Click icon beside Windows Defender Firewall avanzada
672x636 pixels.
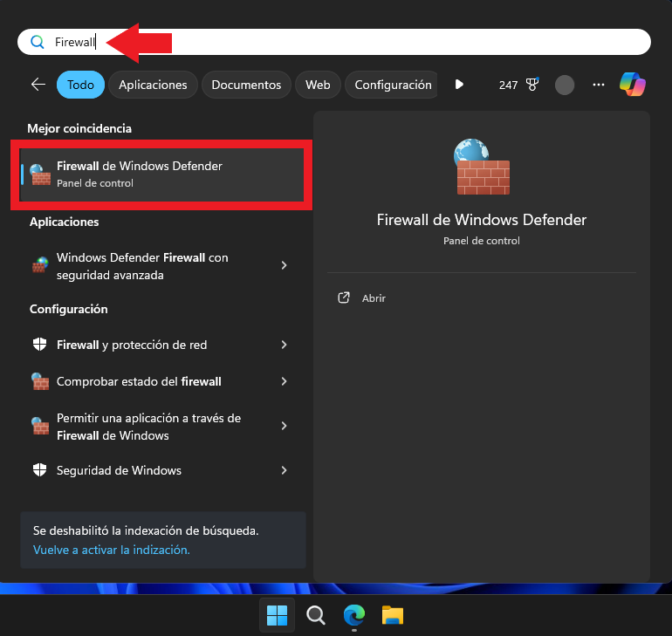(x=40, y=265)
